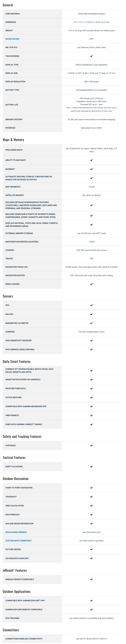The height and width of the screenshot is (644, 126).
Task: Click the checkmark beside Ability to Add Maps
Action: (x=91, y=160)
